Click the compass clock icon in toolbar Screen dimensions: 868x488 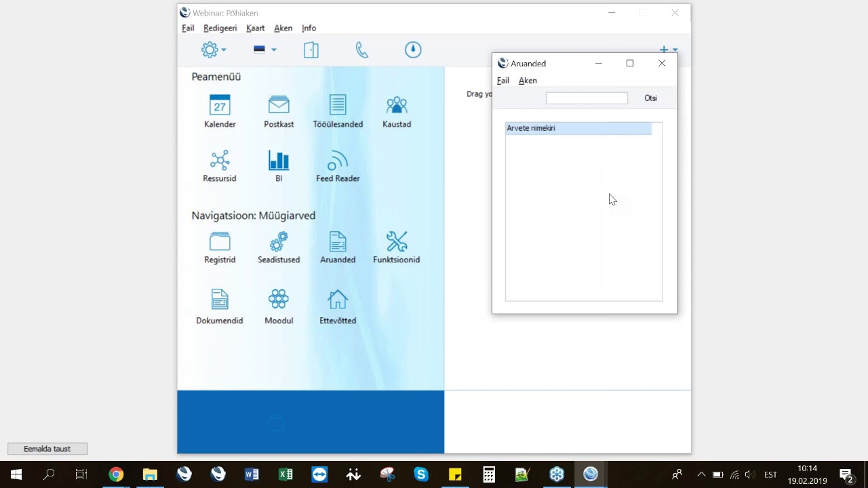(x=413, y=49)
